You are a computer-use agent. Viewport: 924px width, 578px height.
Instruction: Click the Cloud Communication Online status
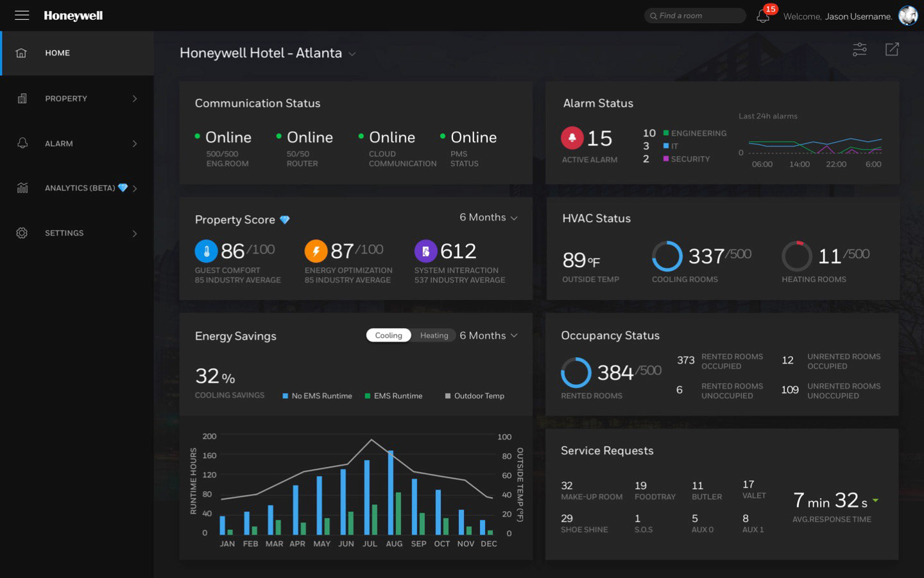click(397, 148)
